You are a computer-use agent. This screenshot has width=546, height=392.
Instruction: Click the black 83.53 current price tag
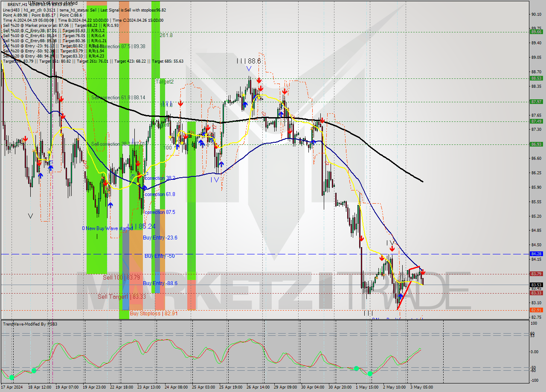(x=536, y=285)
